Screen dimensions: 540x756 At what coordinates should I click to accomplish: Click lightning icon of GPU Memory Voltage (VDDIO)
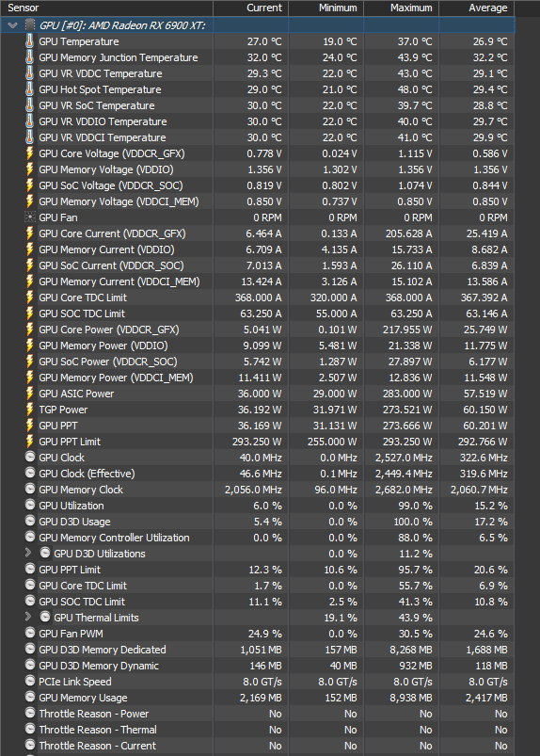[30, 169]
